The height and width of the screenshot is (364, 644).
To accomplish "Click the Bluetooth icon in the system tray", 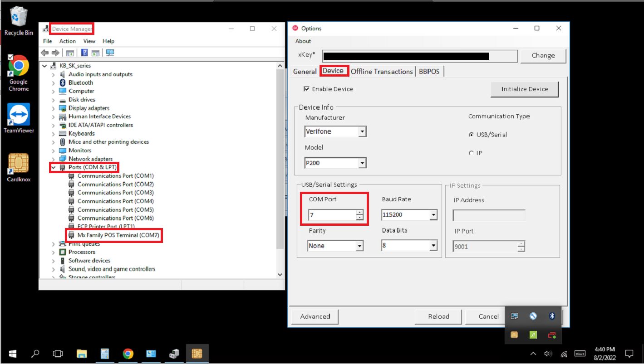I will 552,316.
